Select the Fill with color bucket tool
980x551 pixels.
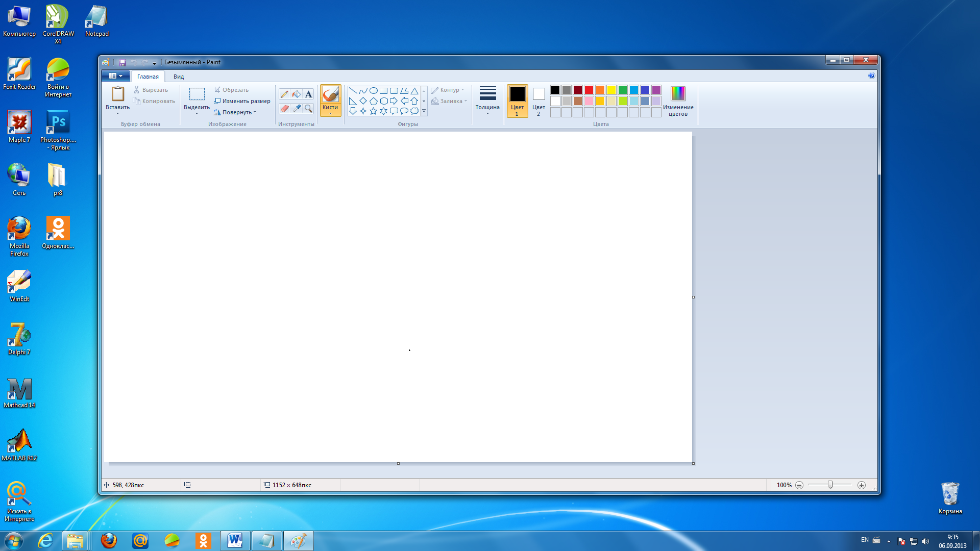[297, 94]
